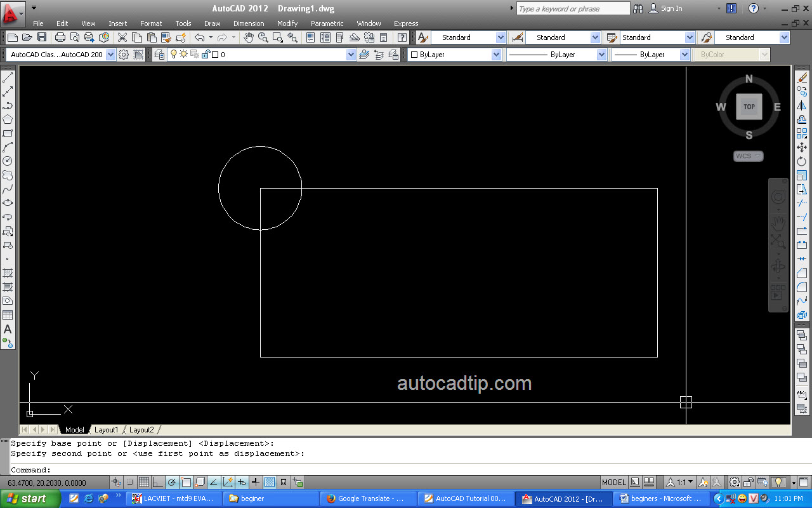Open the linetype control dropdown

pyautogui.click(x=557, y=55)
